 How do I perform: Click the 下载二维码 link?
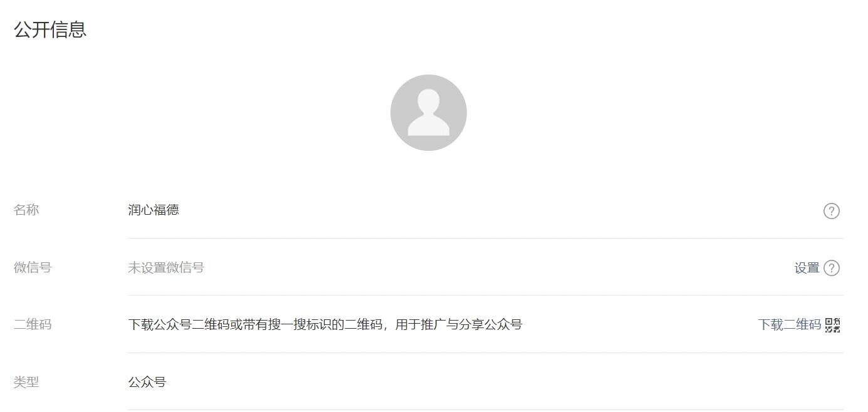tap(789, 325)
